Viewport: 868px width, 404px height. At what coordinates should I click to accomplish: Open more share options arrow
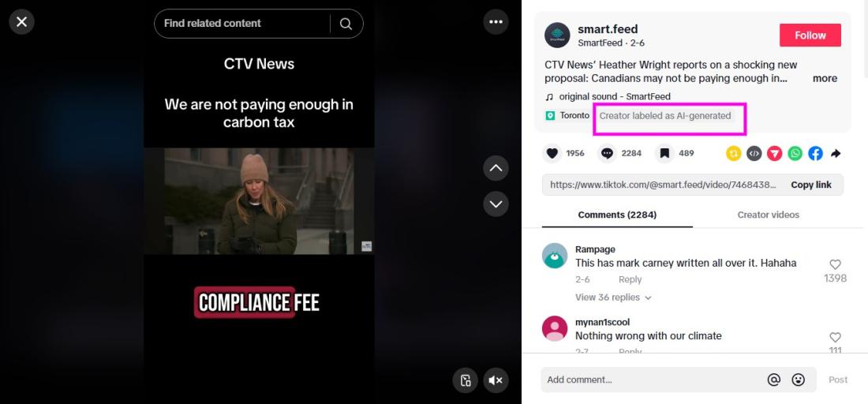pos(836,153)
